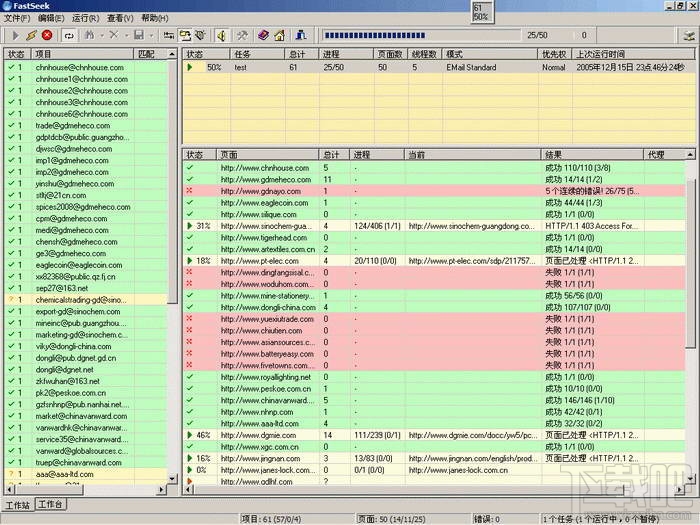Sort pages by 结果 column header
Viewport: 700px width, 525px height.
592,155
